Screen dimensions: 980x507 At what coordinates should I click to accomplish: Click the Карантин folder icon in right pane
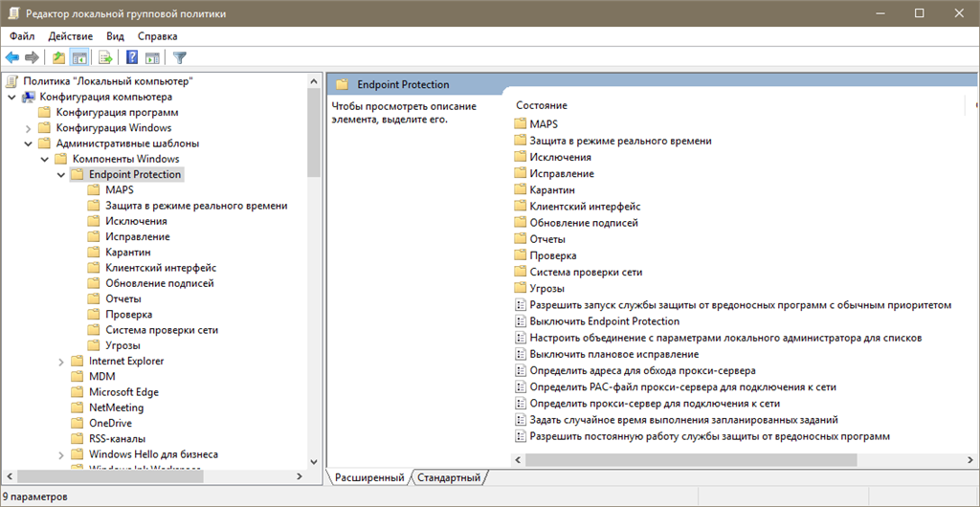(520, 189)
